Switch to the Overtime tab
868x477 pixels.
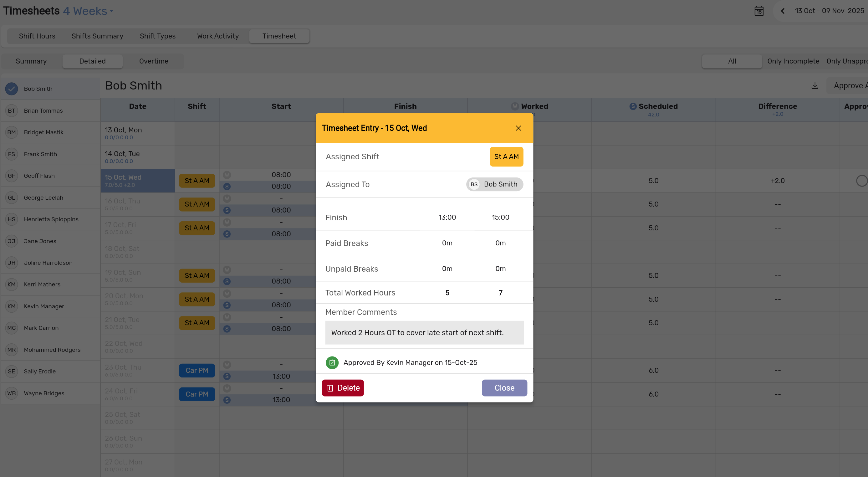pyautogui.click(x=154, y=61)
